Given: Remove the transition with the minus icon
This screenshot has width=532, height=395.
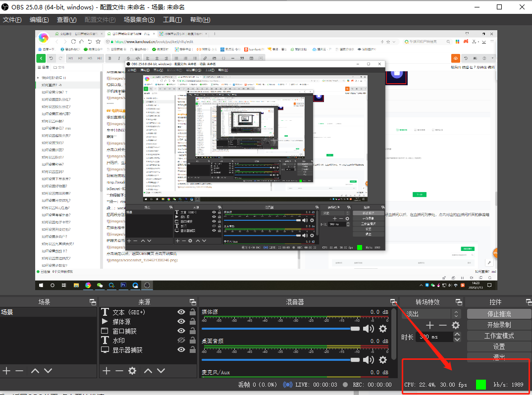Looking at the screenshot, I should [442, 325].
